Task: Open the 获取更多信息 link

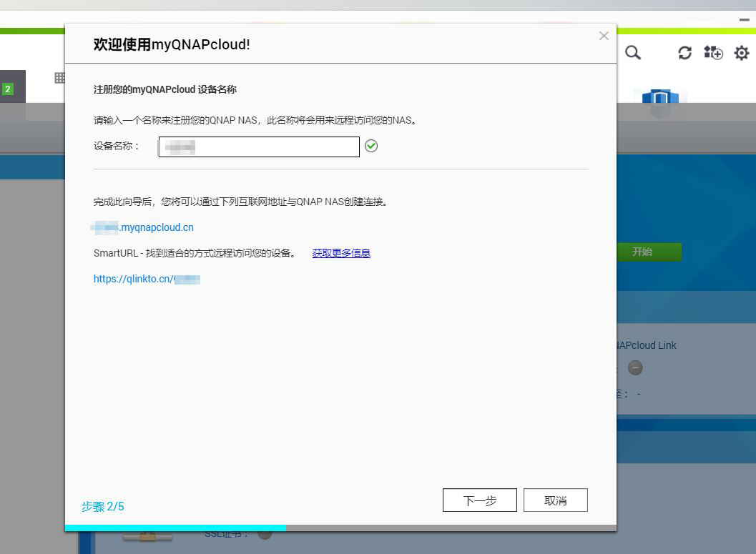Action: coord(341,253)
